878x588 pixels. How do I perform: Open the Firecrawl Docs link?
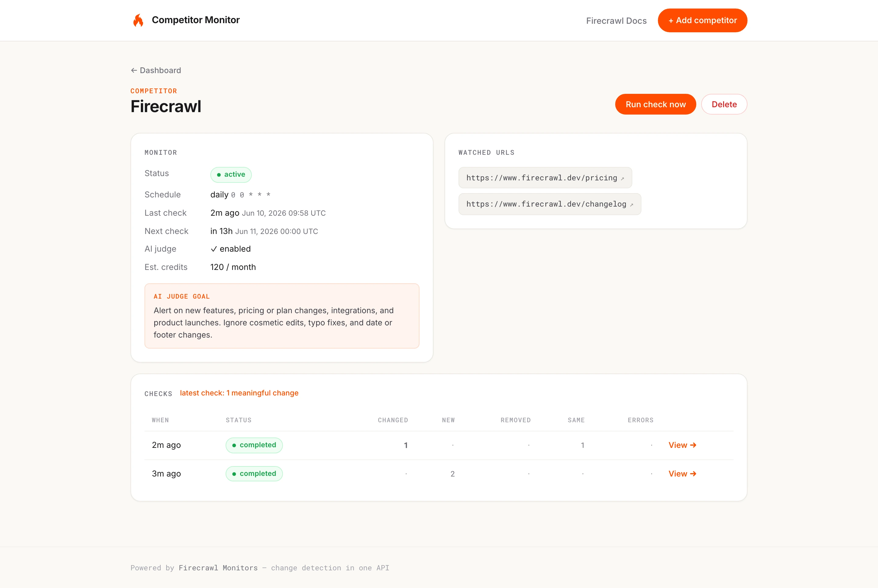pos(616,21)
